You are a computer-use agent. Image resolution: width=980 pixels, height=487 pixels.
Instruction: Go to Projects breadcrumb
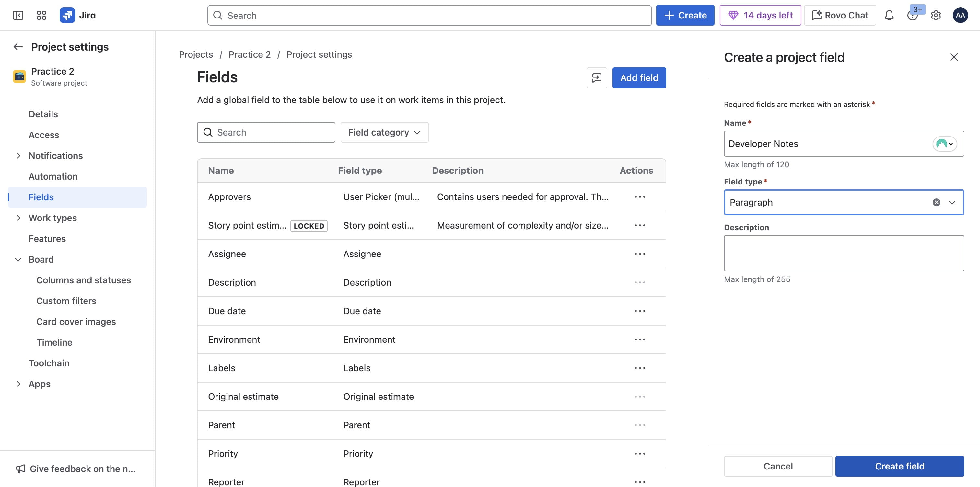point(195,54)
